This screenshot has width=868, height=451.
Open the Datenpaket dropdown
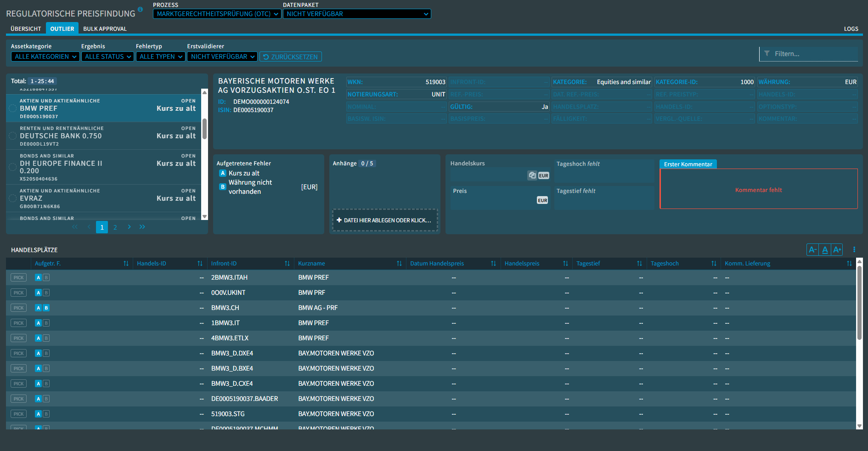pyautogui.click(x=357, y=14)
